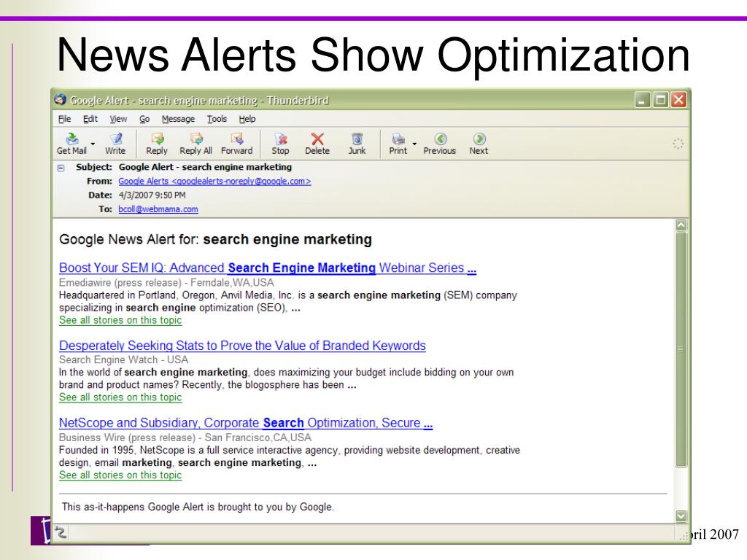
Task: Open the View menu
Action: coord(118,119)
